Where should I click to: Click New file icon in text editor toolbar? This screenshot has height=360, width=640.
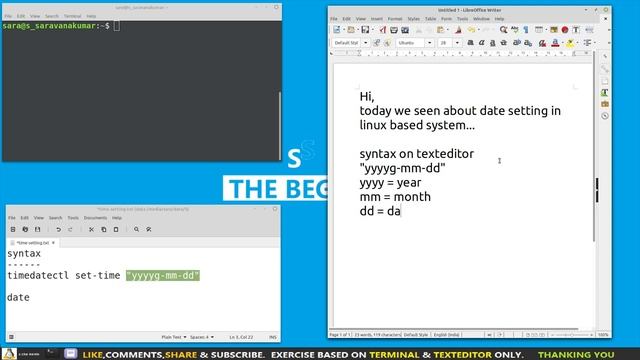(x=13, y=229)
